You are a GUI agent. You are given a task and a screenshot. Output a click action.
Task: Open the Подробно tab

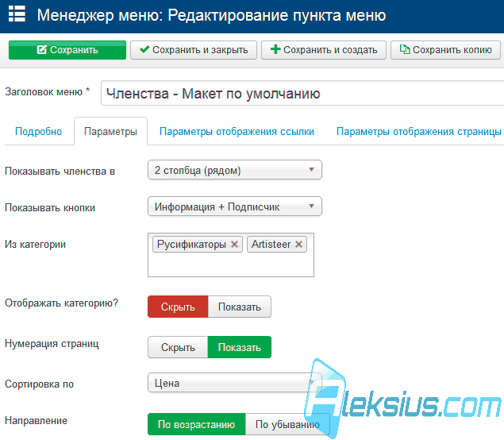(x=39, y=132)
